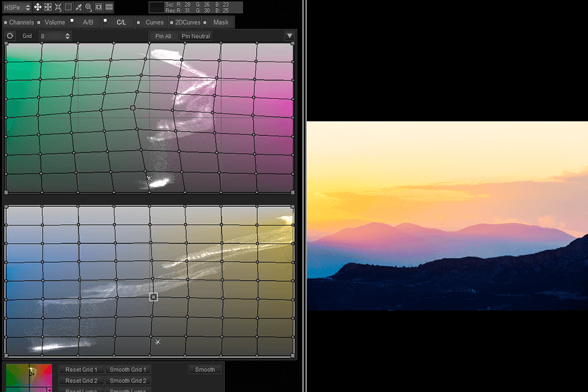Click the framed preview toolbar icon
The image size is (588, 392).
pos(99,7)
